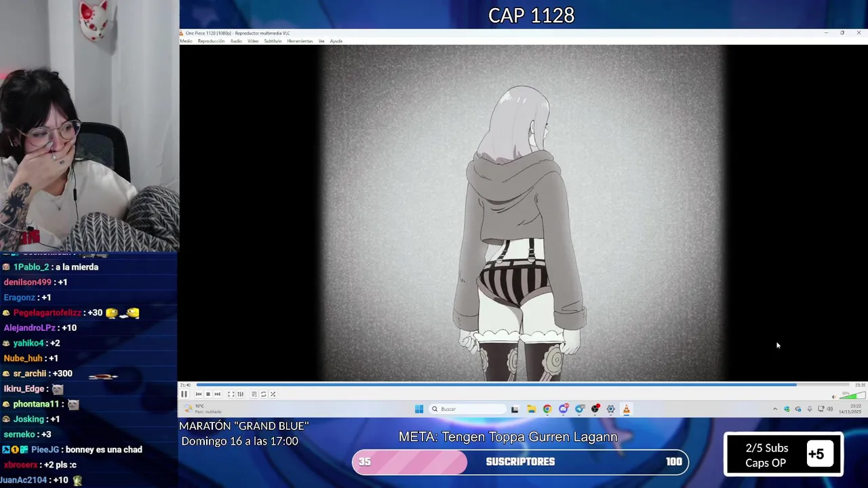Click the SUSCRIPTORES goal progress bar
The image size is (868, 488).
coord(520,462)
